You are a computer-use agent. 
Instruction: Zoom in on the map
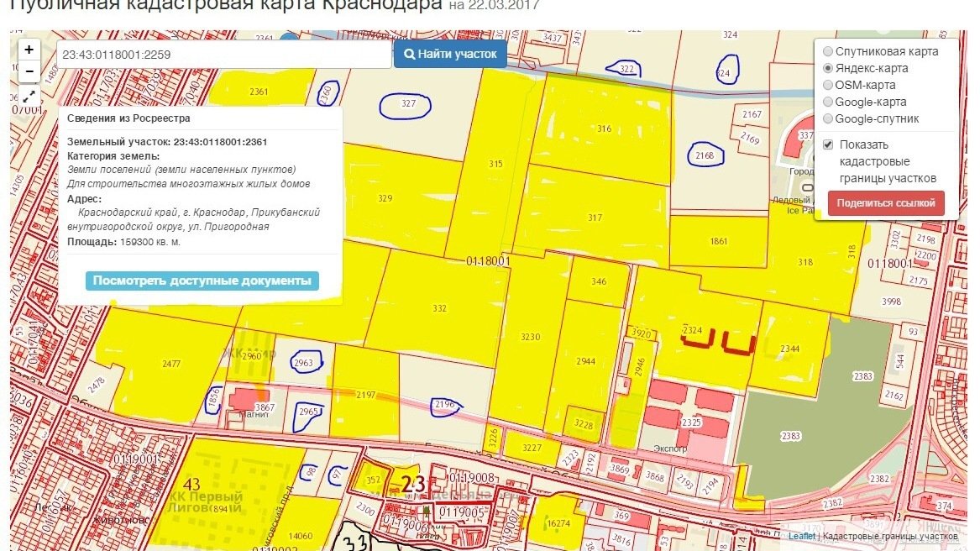(x=29, y=50)
